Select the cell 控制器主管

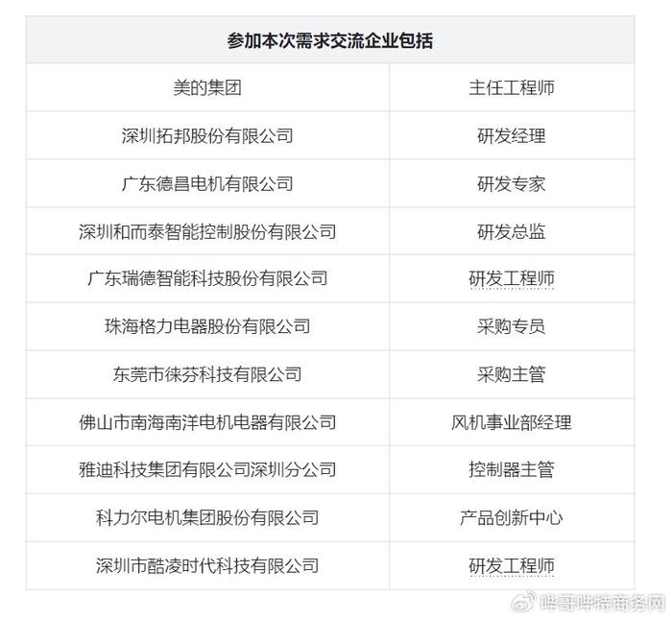(x=512, y=469)
